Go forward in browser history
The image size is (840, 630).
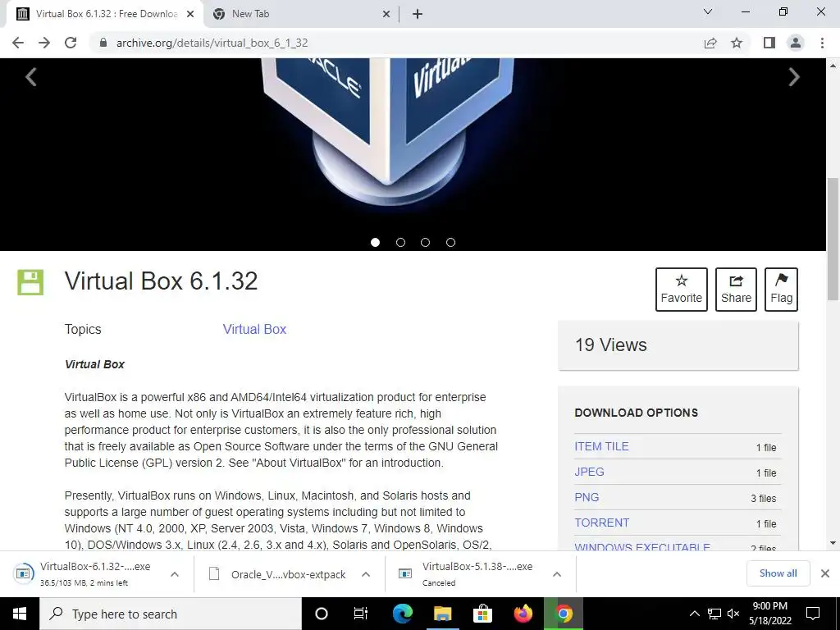click(x=44, y=43)
